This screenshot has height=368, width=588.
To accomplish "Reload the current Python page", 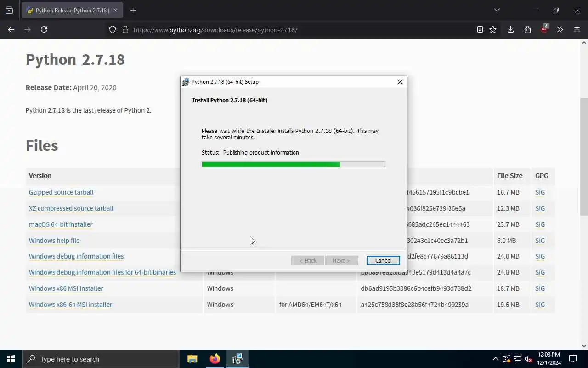I will 44,29.
